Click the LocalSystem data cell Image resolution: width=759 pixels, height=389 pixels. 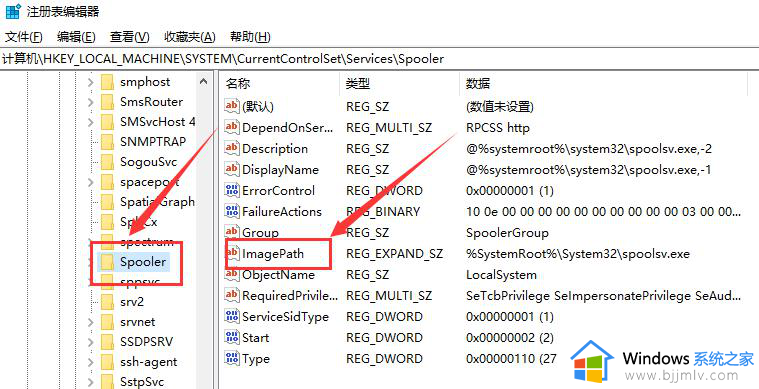click(x=501, y=275)
